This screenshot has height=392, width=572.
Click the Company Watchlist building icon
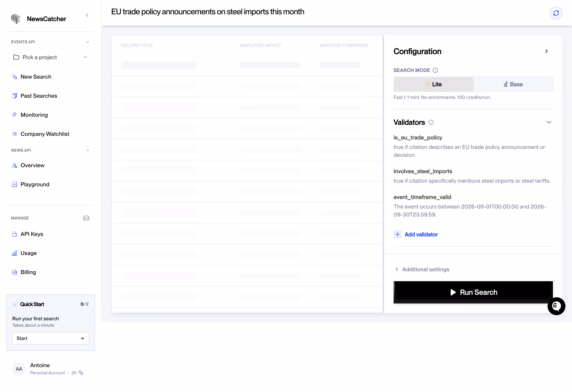[x=14, y=134]
